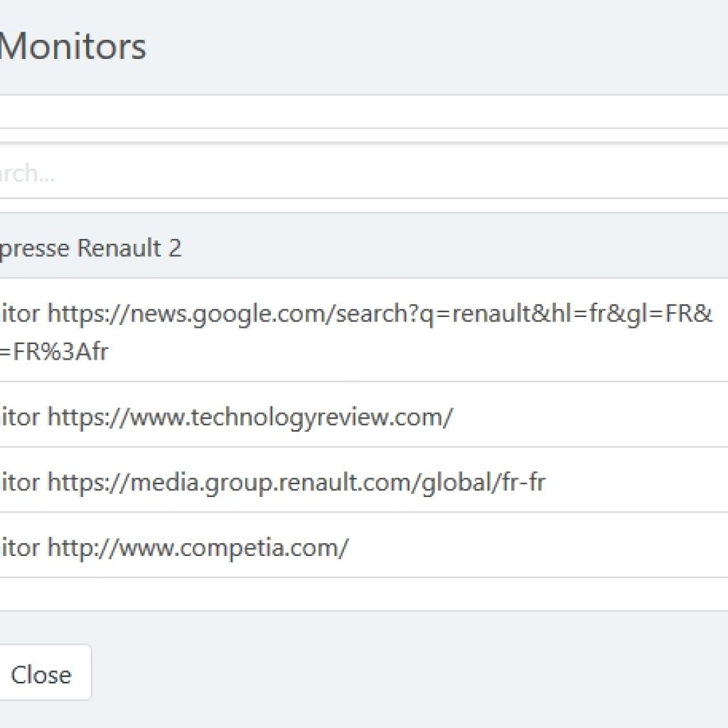Select the technologyreview.com monitor entry
Image resolution: width=728 pixels, height=728 pixels.
[364, 415]
